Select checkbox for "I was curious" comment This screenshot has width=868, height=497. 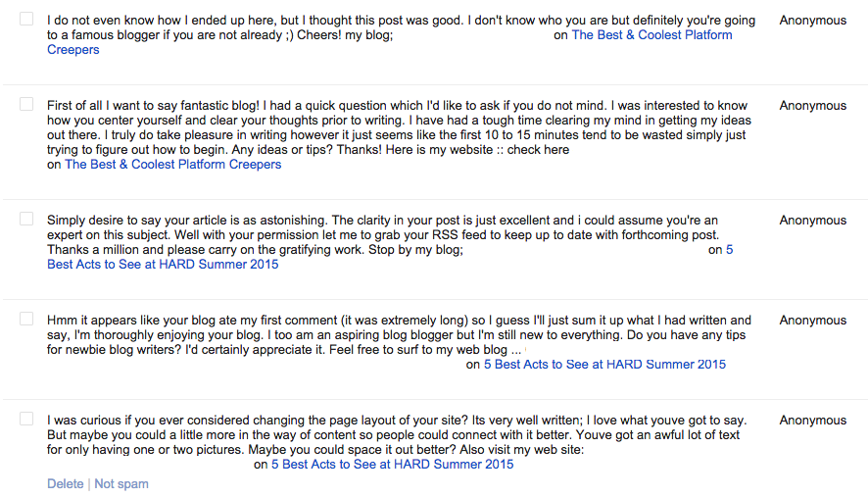[26, 420]
